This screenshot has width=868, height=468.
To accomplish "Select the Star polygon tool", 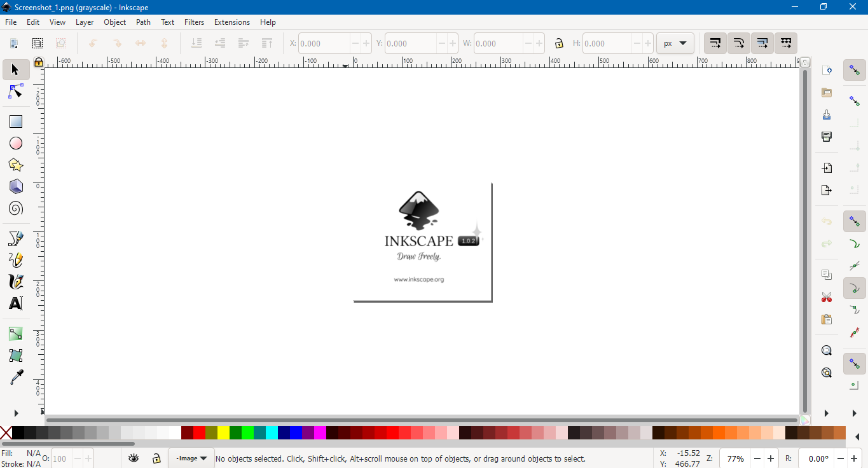I will pyautogui.click(x=16, y=165).
